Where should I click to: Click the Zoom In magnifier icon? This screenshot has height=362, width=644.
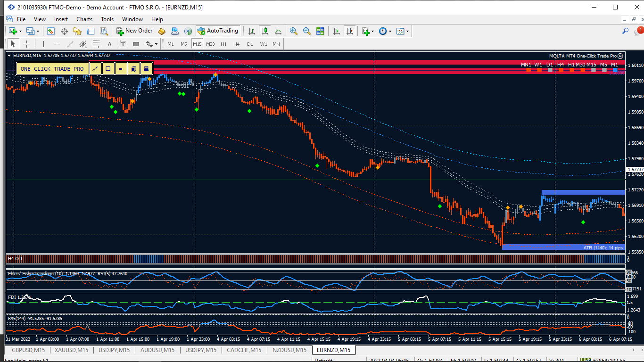(294, 31)
